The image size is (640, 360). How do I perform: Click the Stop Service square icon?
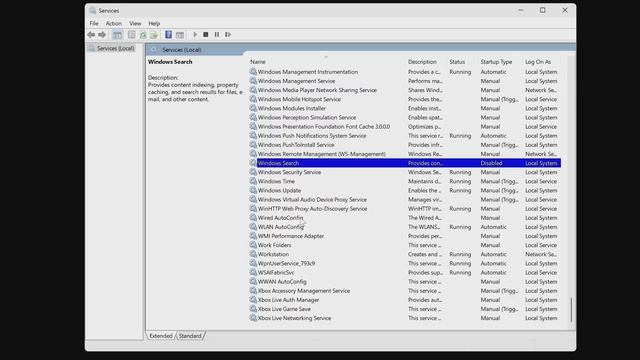pyautogui.click(x=206, y=35)
